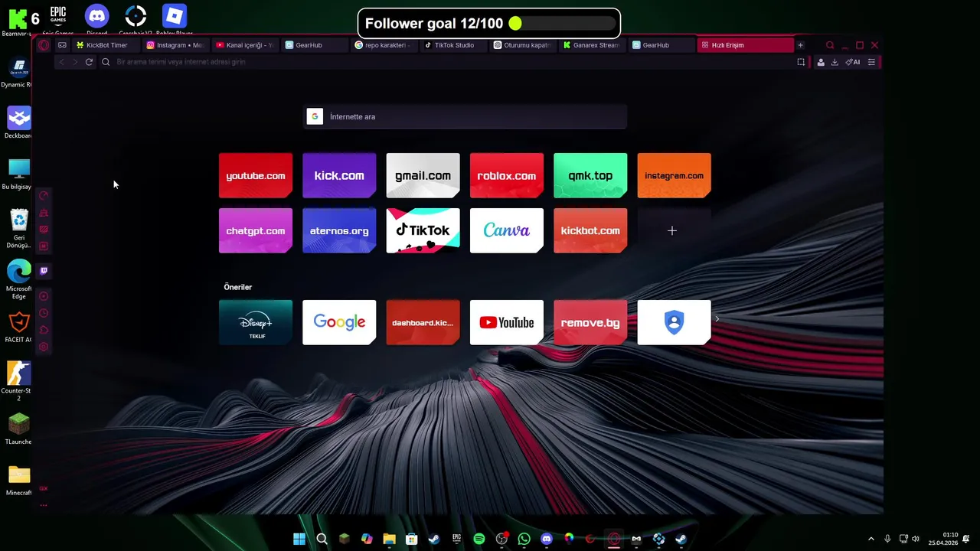980x551 pixels.
Task: Open OBS Studio from the taskbar
Action: coord(501,539)
